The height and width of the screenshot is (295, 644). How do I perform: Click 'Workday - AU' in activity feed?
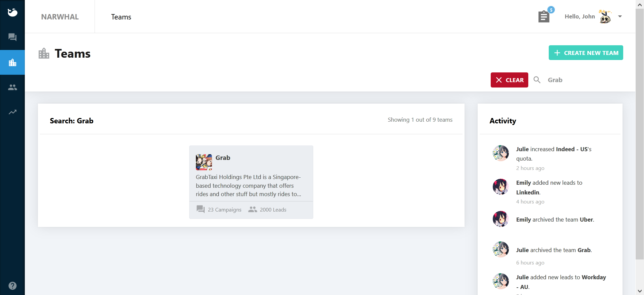[x=561, y=282]
